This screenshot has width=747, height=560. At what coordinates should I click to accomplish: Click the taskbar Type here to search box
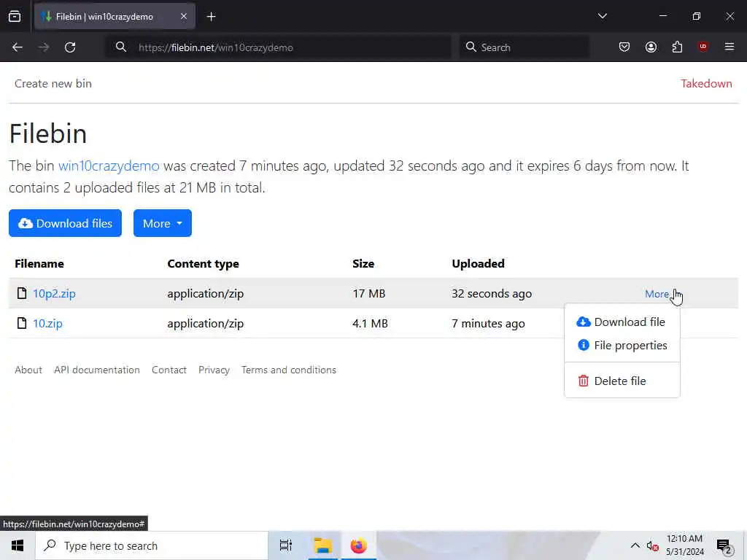152,545
